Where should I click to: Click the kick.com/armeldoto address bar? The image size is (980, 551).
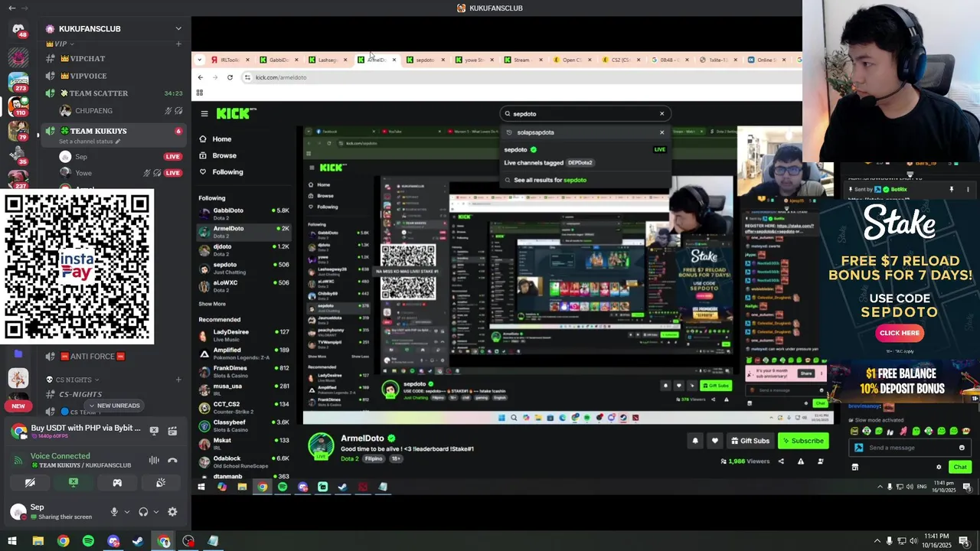click(521, 77)
